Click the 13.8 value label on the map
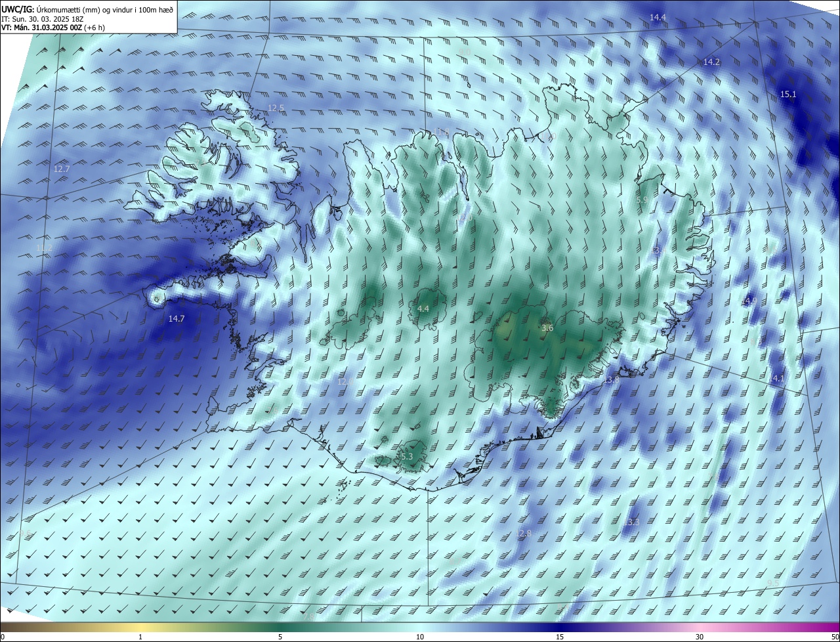The width and height of the screenshot is (840, 642). pos(612,380)
